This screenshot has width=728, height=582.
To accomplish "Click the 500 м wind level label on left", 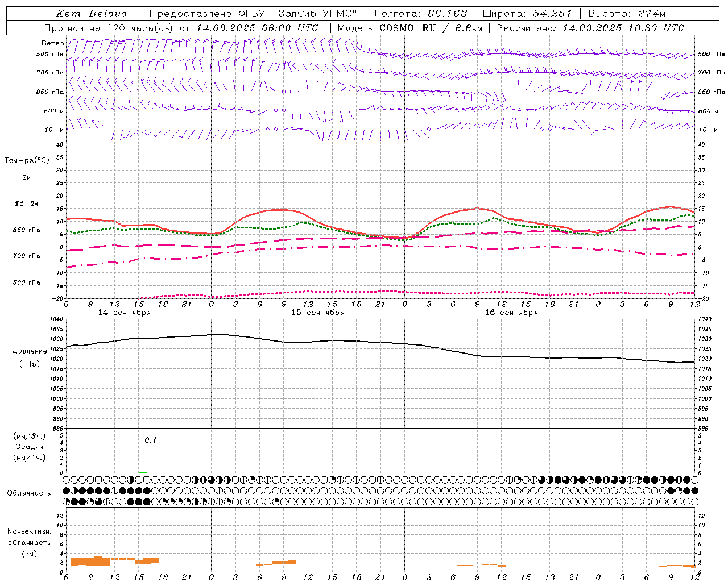I will 54,111.
